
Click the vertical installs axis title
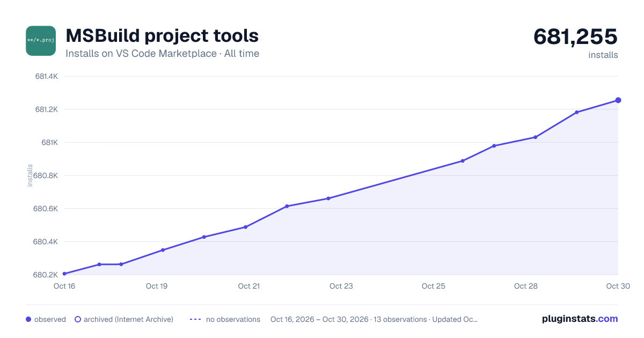[30, 175]
